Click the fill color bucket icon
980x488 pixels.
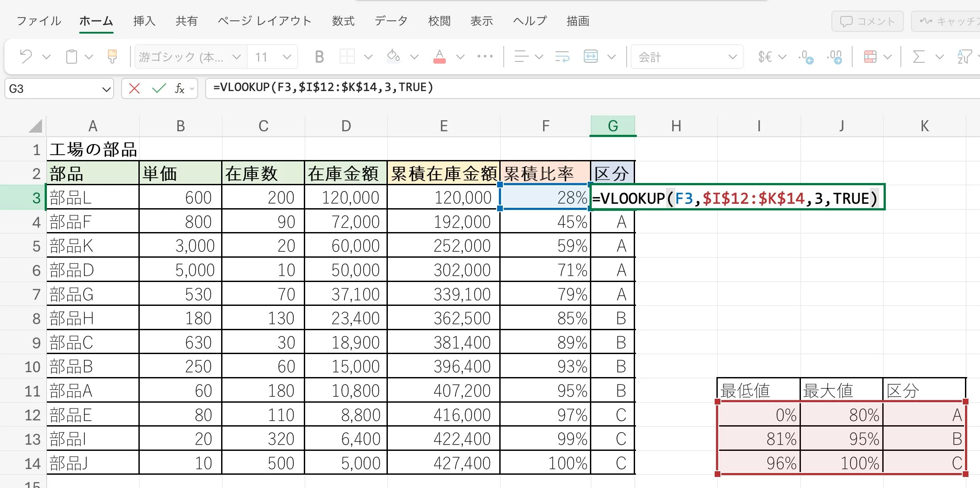tap(393, 57)
